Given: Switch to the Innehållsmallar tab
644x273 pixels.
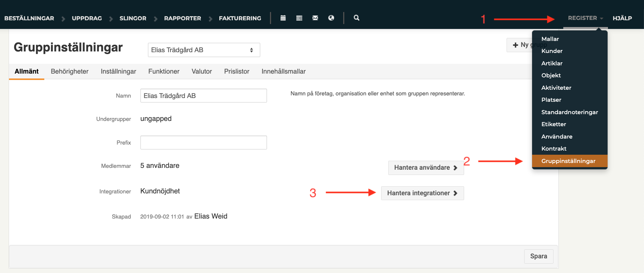Looking at the screenshot, I should 284,71.
